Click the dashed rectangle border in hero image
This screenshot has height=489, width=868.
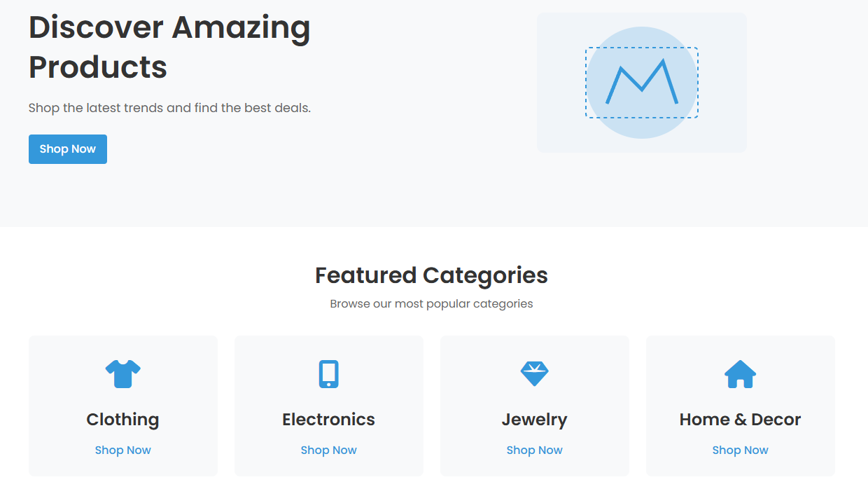[x=642, y=48]
